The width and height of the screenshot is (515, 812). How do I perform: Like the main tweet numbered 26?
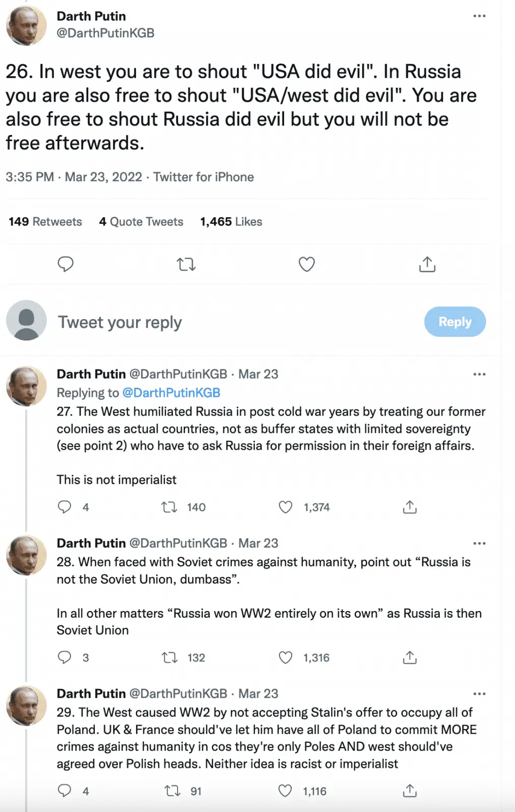(x=306, y=264)
